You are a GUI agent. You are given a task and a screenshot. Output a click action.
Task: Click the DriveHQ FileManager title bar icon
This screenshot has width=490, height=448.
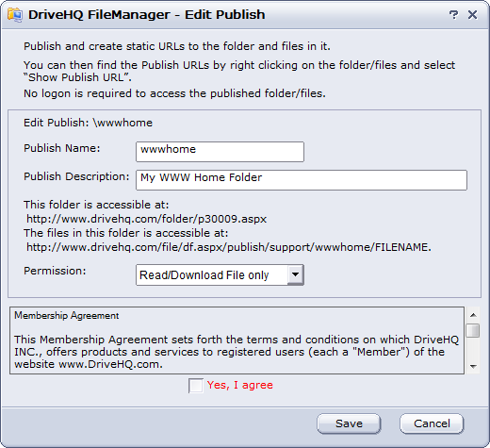[x=15, y=15]
